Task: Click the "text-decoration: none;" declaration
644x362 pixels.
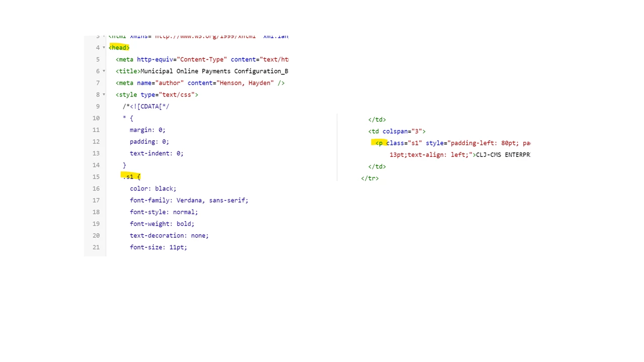Action: click(x=169, y=235)
